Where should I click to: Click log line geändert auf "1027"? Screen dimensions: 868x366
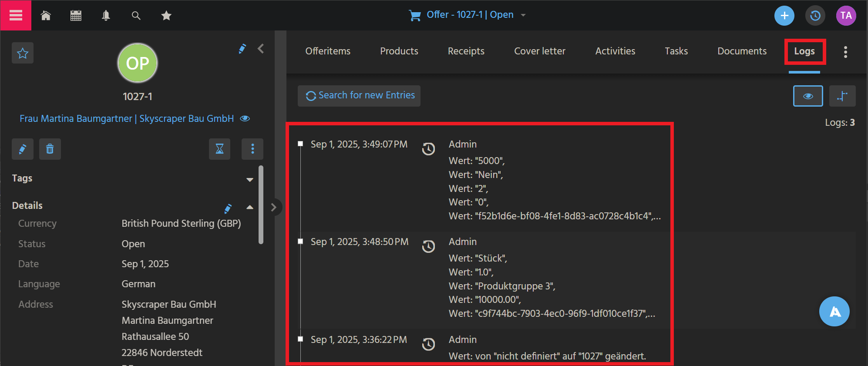tap(547, 356)
